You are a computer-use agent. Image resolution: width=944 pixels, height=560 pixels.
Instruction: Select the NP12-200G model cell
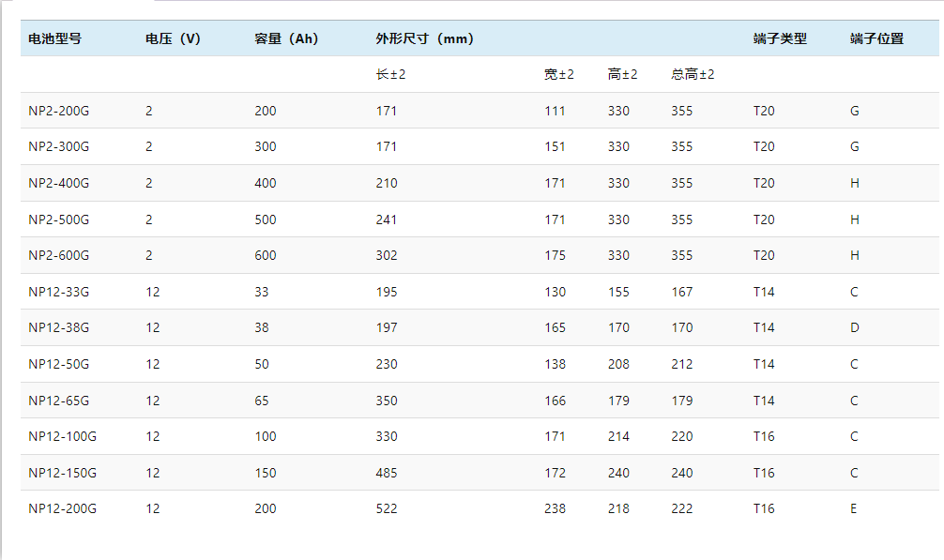click(62, 508)
